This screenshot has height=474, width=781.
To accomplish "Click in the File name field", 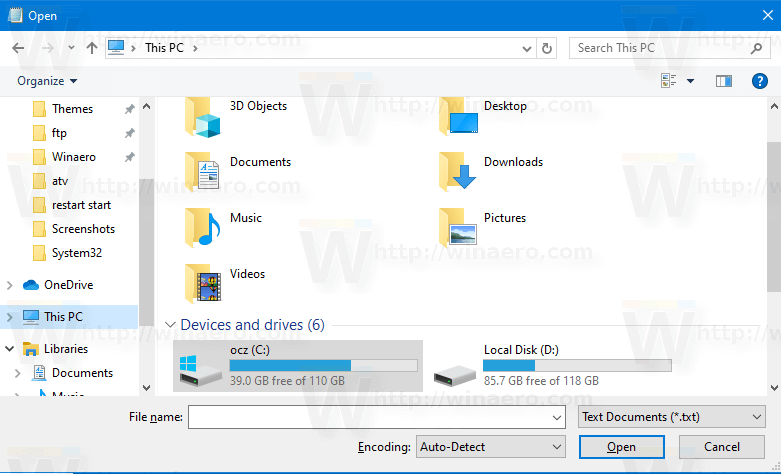I will click(377, 417).
